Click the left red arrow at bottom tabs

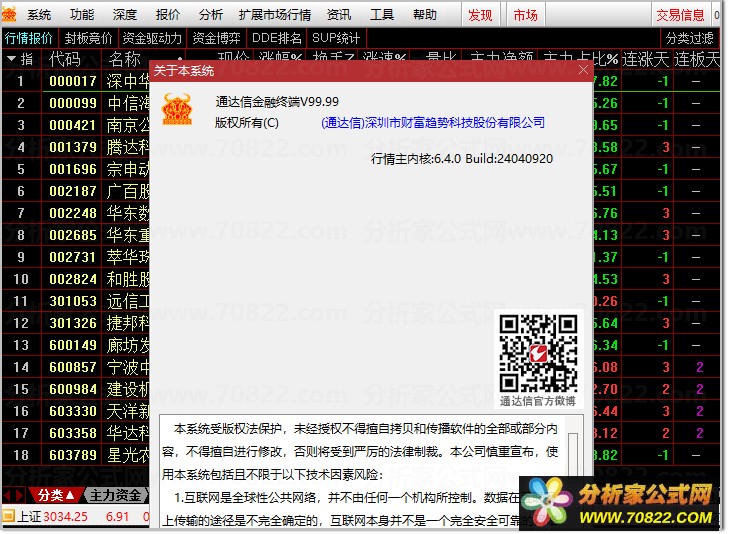pyautogui.click(x=8, y=495)
